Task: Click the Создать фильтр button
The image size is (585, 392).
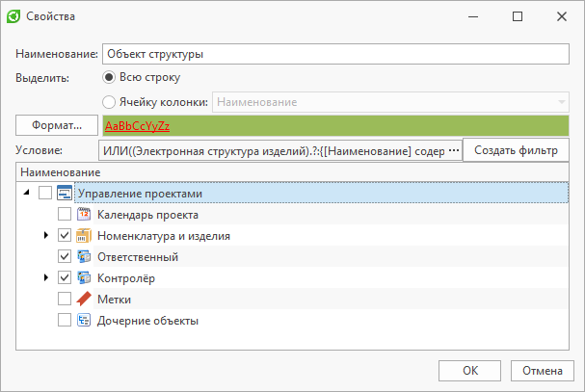Action: (516, 150)
